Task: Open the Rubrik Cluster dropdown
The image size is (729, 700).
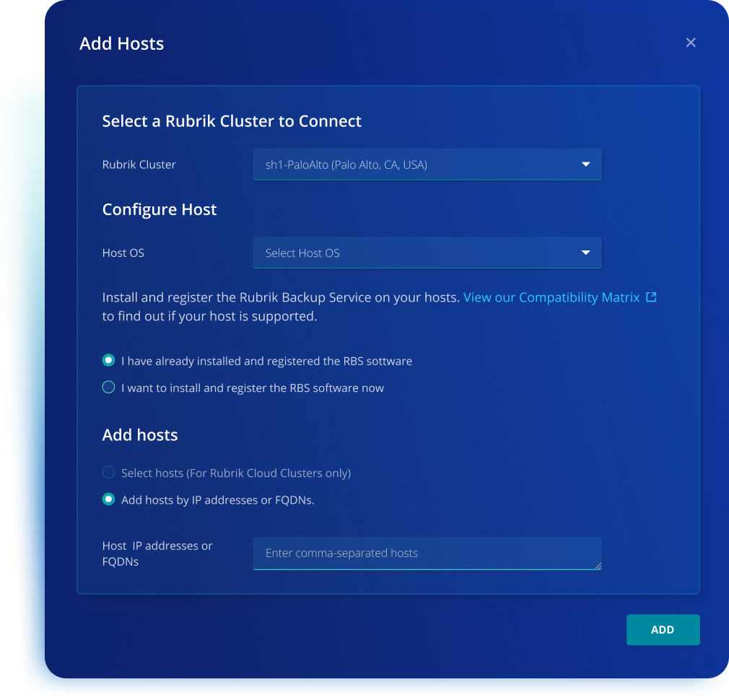Action: [427, 165]
